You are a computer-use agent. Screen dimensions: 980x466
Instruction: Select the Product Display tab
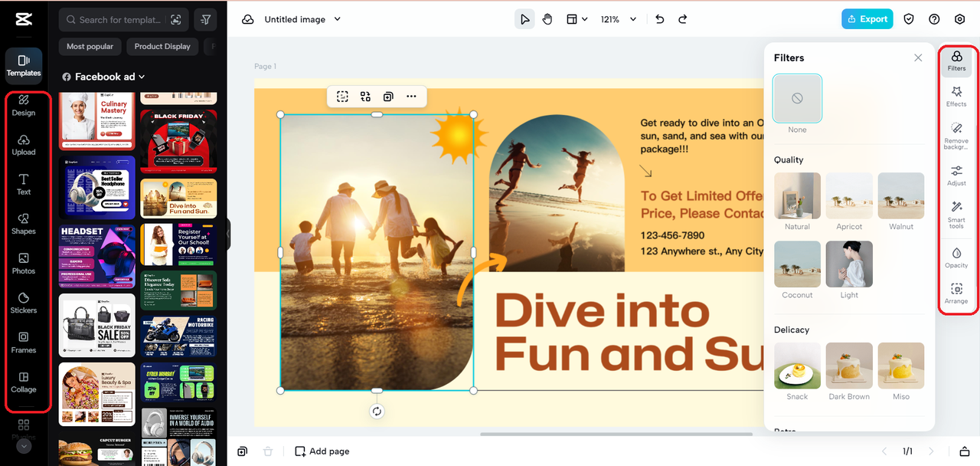coord(162,47)
